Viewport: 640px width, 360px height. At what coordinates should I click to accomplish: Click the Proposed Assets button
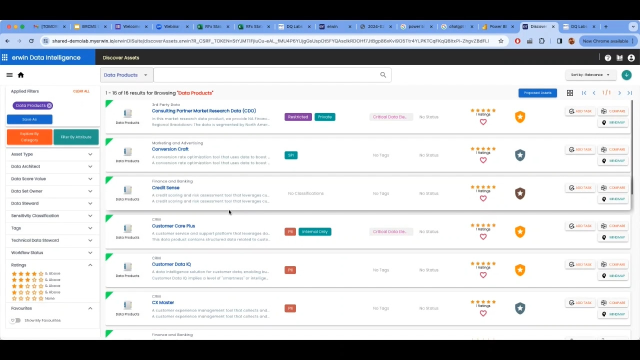pyautogui.click(x=538, y=93)
